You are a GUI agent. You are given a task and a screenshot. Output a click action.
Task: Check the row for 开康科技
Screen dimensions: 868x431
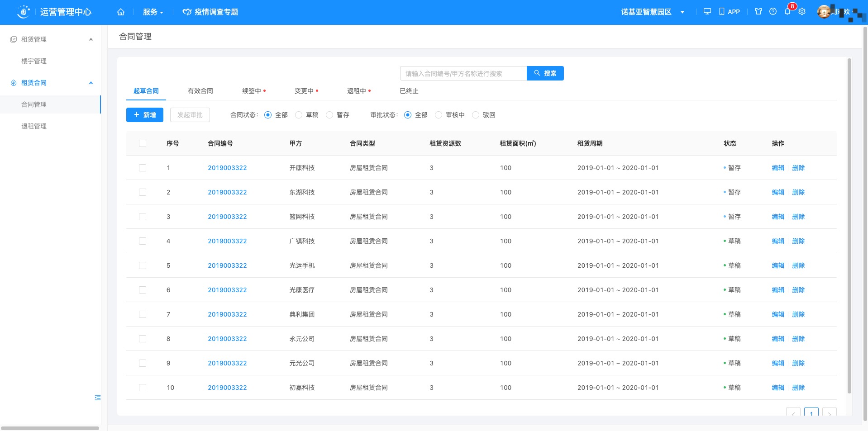click(x=143, y=168)
